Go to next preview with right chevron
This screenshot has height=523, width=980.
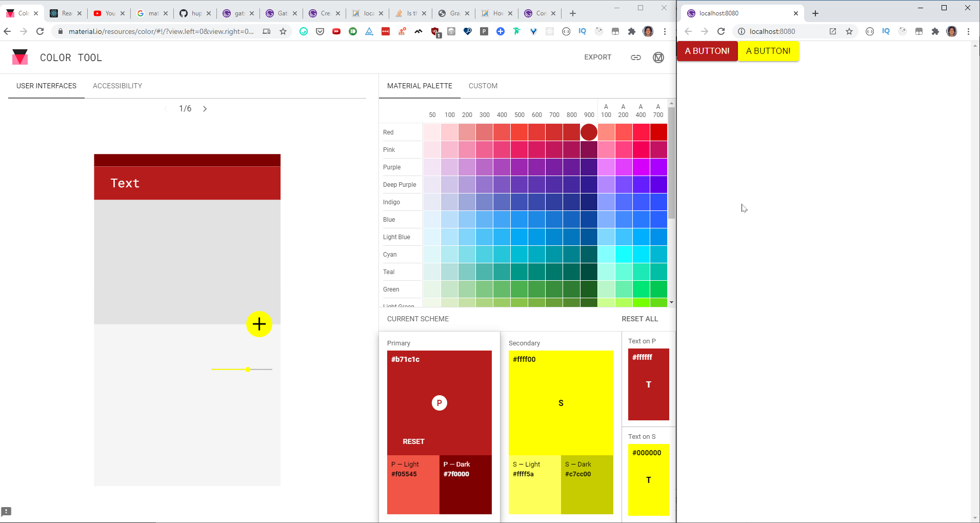point(205,109)
